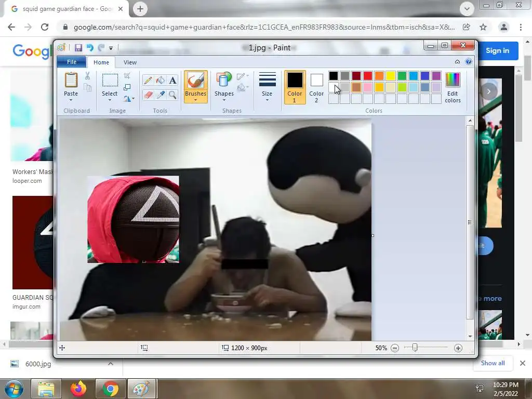Click the Zoom out minus button
Image resolution: width=532 pixels, height=399 pixels.
tap(395, 348)
